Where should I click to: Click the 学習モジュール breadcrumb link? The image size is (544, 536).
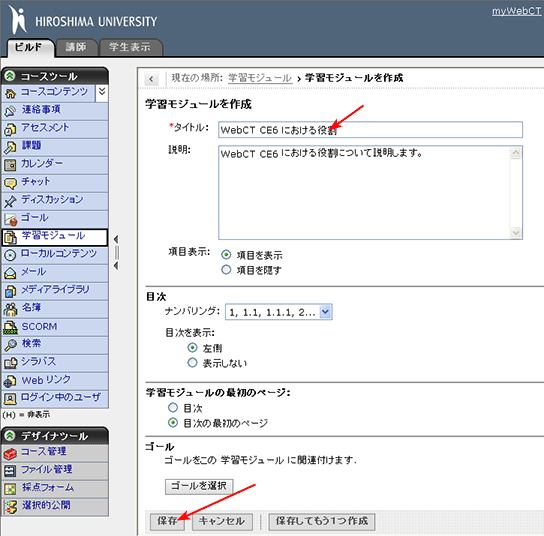pyautogui.click(x=260, y=78)
